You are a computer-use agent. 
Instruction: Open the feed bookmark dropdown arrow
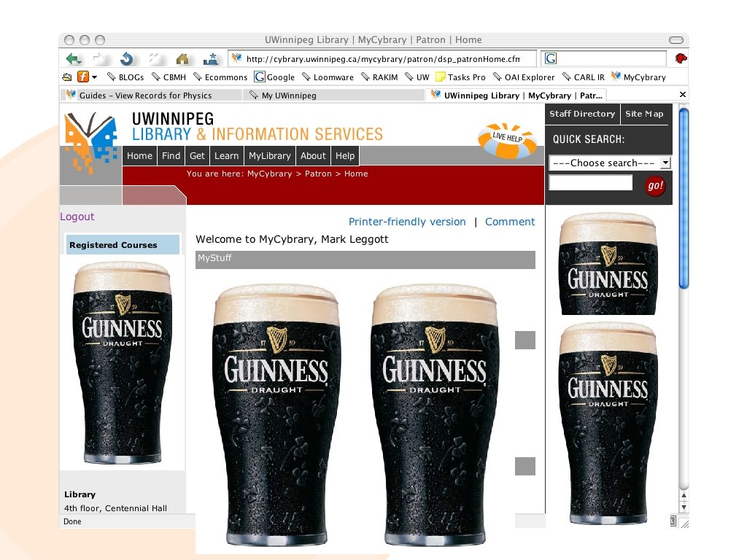click(94, 77)
